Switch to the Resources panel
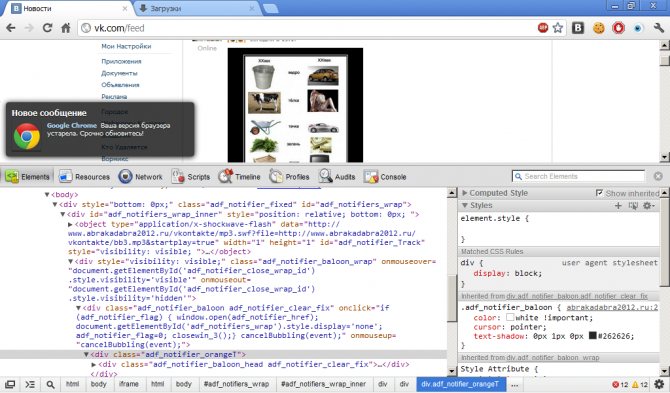The width and height of the screenshot is (670, 393). tap(84, 176)
